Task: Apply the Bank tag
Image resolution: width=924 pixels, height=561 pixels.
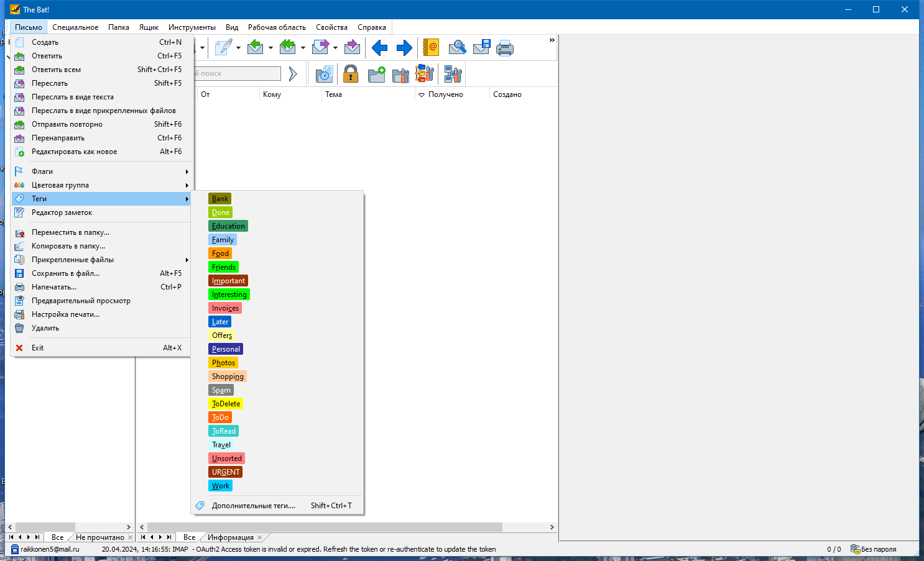Action: point(220,199)
